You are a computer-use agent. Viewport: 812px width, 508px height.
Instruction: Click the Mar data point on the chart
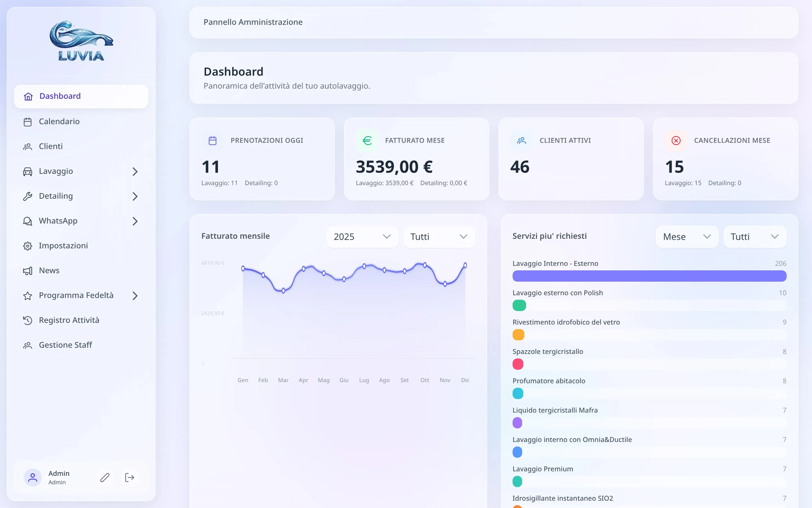[283, 291]
